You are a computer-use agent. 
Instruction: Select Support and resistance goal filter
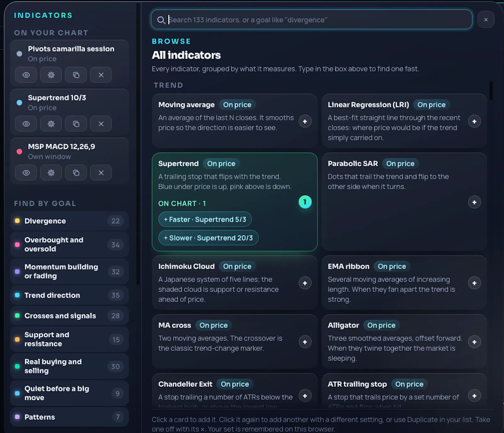69,339
